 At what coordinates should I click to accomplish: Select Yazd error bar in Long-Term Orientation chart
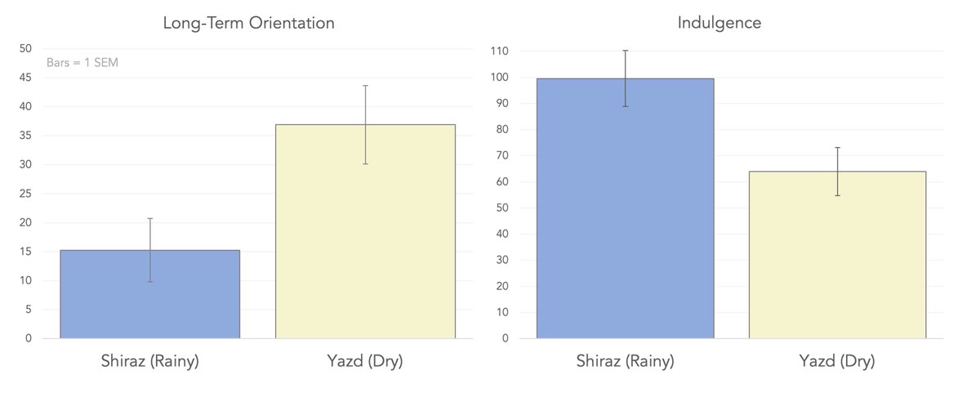click(365, 102)
